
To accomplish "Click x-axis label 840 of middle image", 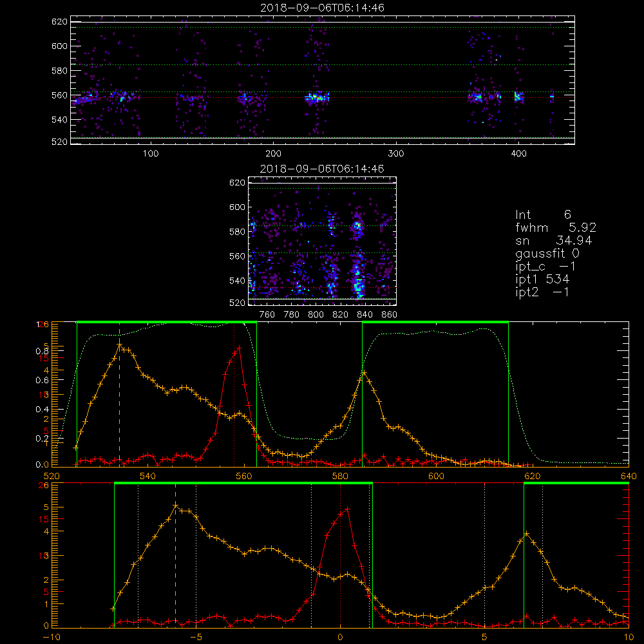I will (x=365, y=315).
